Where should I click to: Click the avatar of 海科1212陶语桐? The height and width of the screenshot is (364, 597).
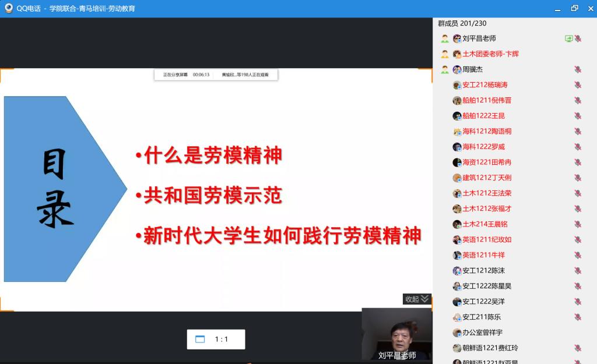(x=457, y=132)
